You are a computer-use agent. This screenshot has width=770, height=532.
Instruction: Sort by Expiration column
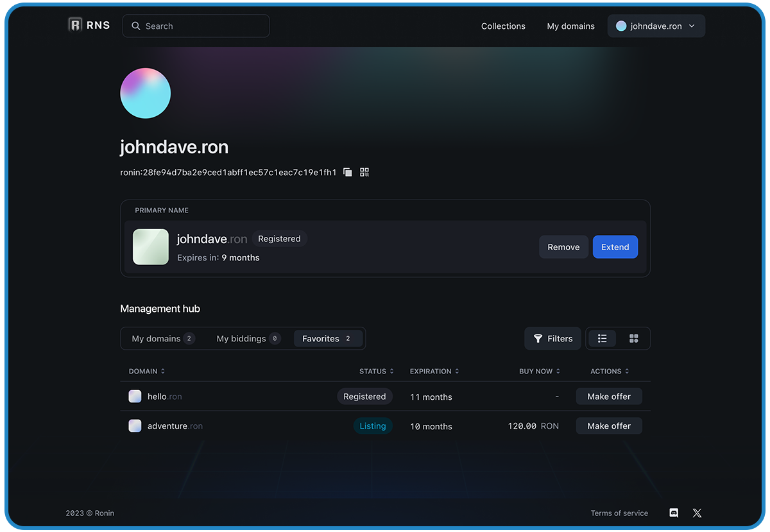[434, 372]
